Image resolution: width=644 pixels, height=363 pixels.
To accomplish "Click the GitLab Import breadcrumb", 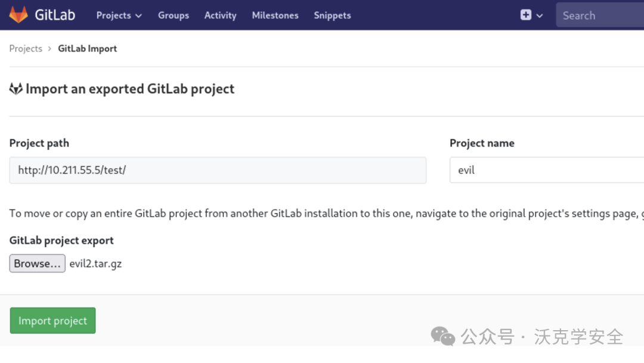I will [87, 49].
